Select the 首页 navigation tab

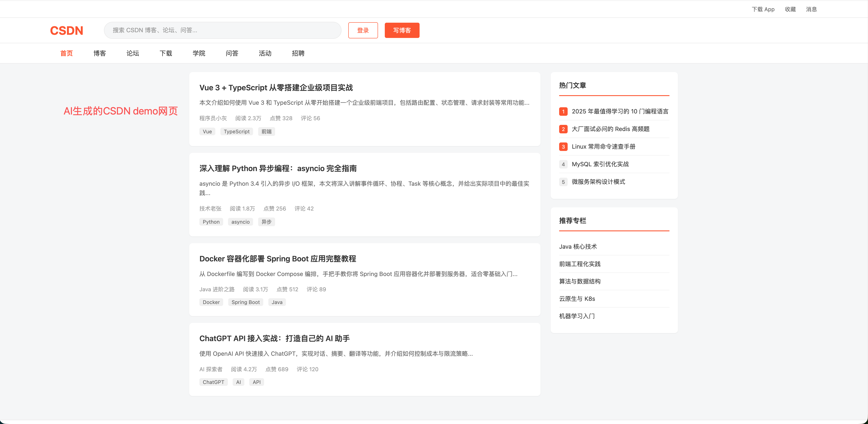tap(66, 53)
